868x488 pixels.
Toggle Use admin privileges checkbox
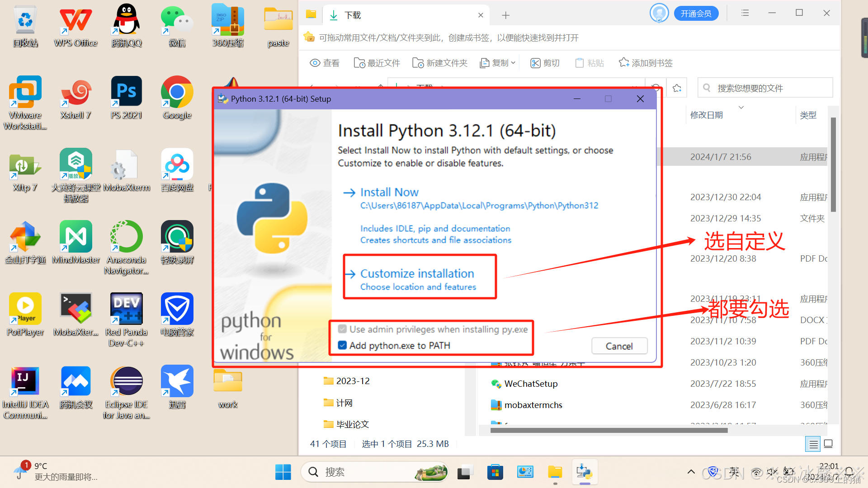click(343, 329)
